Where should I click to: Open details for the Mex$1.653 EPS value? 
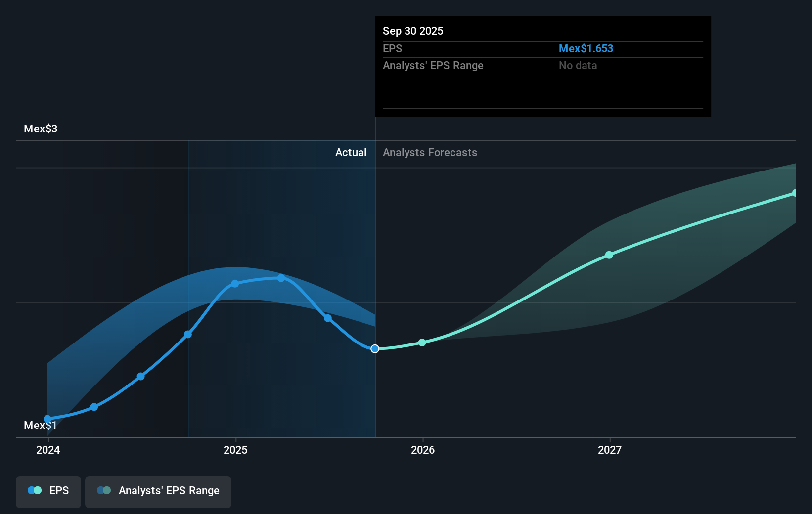pos(586,48)
